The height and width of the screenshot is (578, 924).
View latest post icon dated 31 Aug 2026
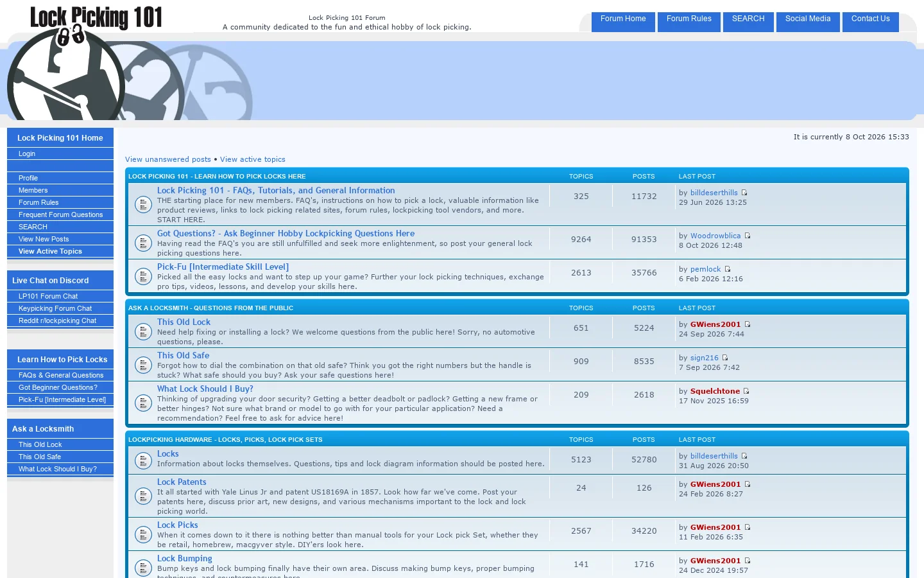pyautogui.click(x=744, y=456)
